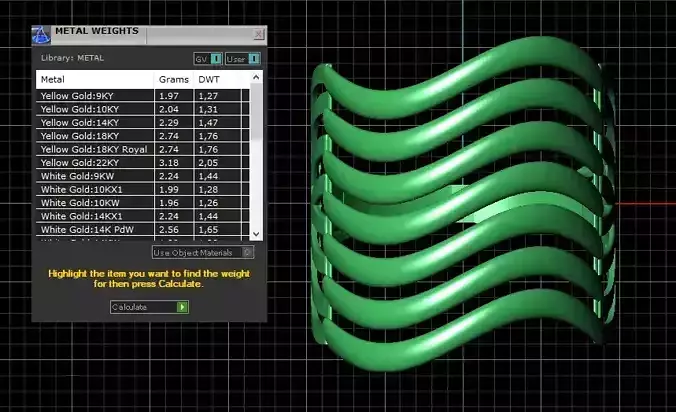
Task: Close the Metal Weights dialog
Action: (x=259, y=34)
